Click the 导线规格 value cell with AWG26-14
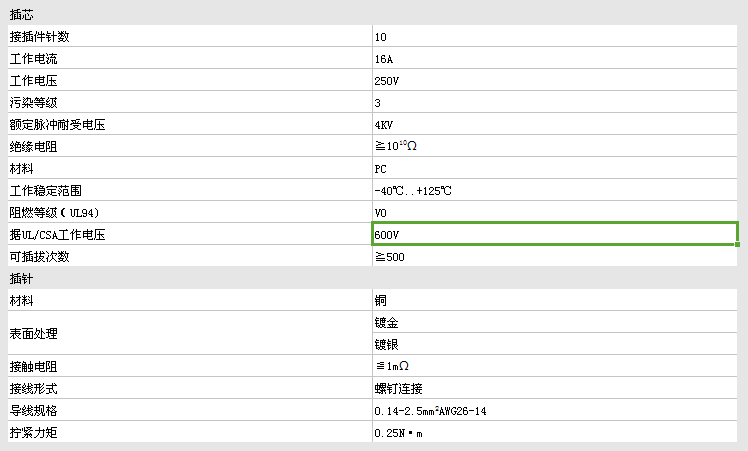 click(555, 410)
